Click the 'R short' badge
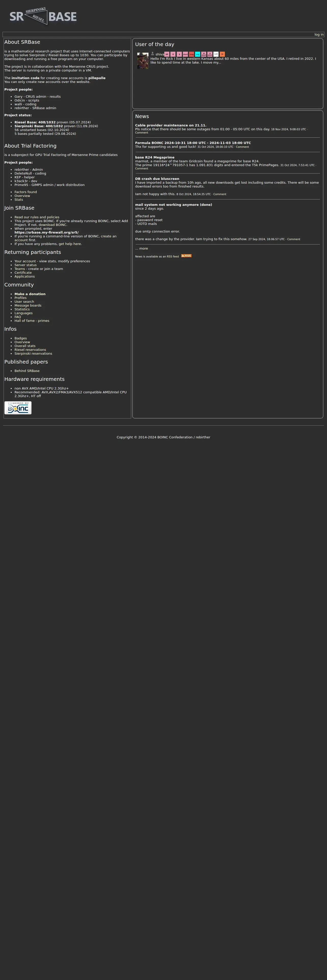Viewport: 327px width, 980px height. [x=204, y=54]
